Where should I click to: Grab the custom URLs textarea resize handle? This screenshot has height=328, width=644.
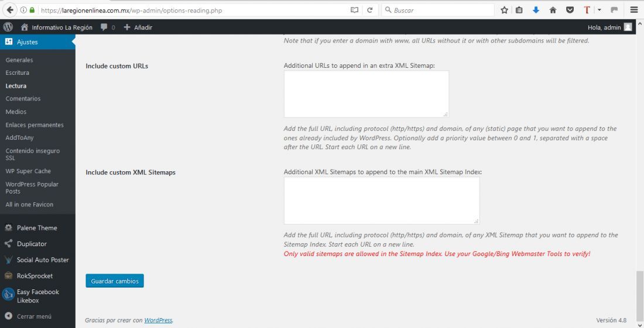pos(446,115)
